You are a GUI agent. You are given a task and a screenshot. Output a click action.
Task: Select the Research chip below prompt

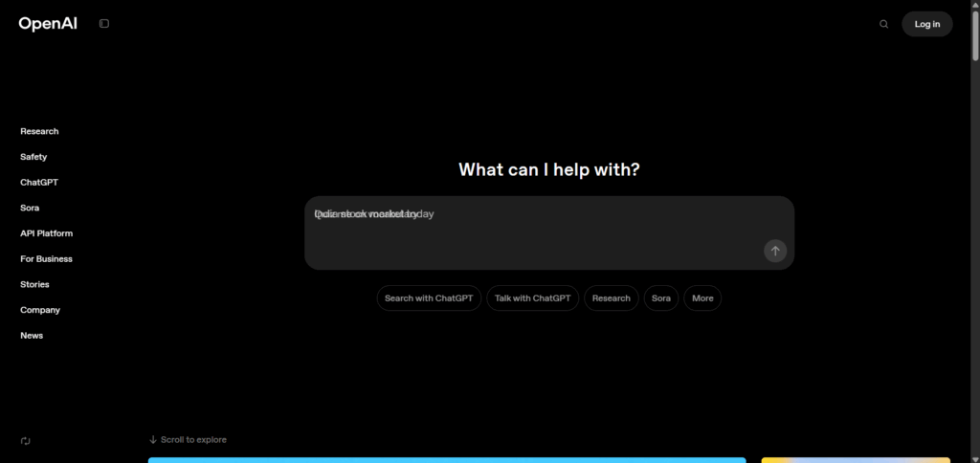[x=612, y=298]
